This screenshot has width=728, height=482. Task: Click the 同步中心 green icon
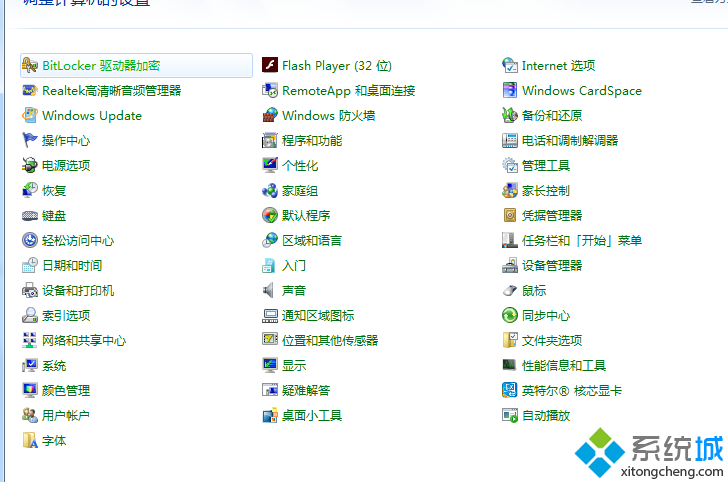pyautogui.click(x=510, y=316)
